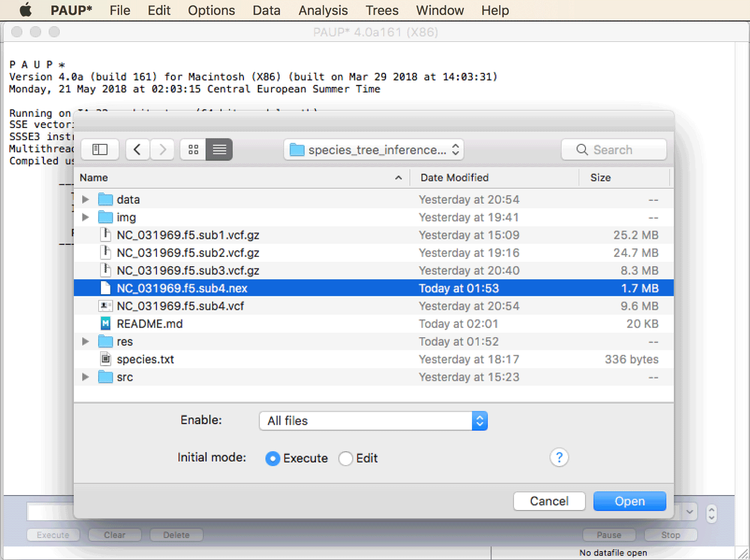
Task: Go back with the left chevron button
Action: [x=137, y=149]
